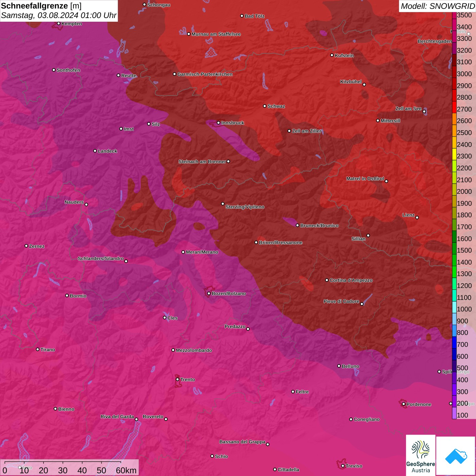Click the Zernez city marker dot
Viewport: 476px width, 476px height.
coord(26,246)
